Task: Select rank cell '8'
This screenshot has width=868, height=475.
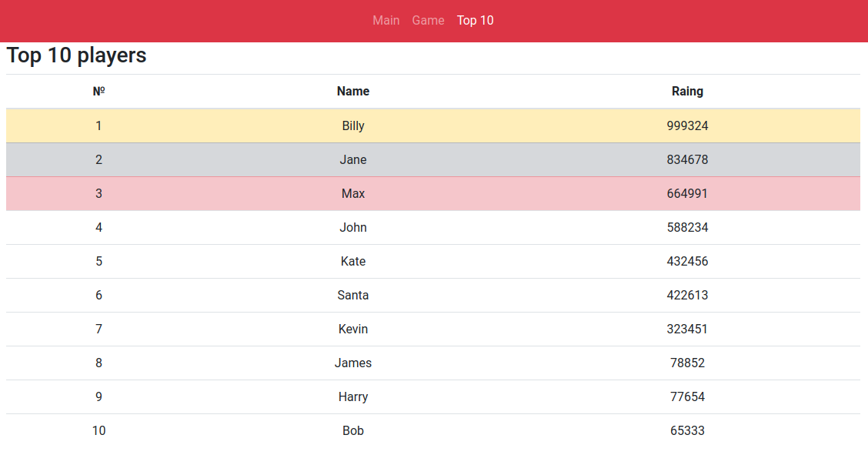Action: 98,363
